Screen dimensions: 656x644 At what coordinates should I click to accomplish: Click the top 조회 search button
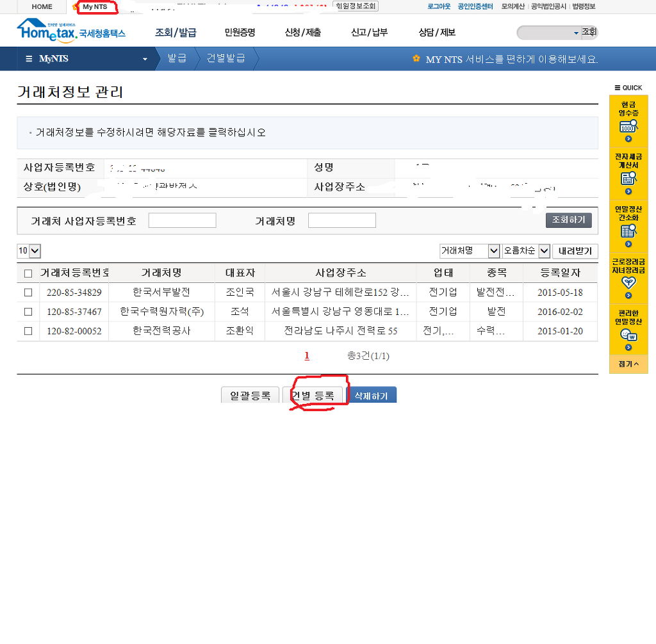[589, 32]
